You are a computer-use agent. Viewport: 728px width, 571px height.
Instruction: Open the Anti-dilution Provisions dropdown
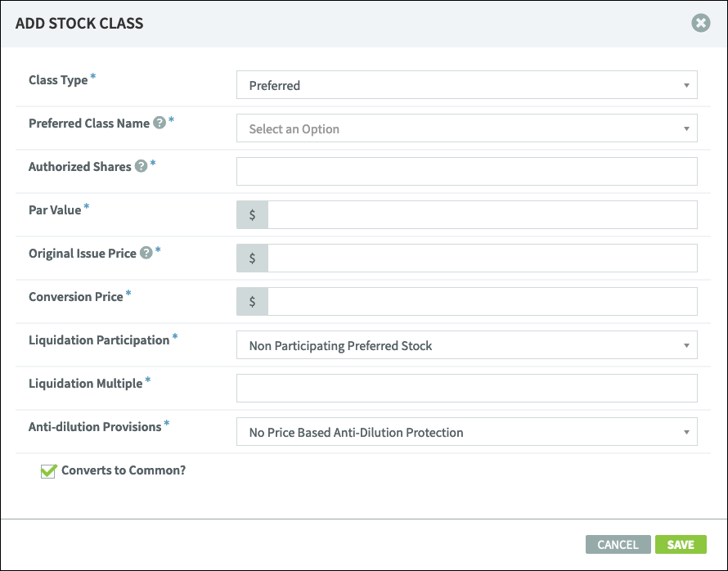(x=466, y=432)
